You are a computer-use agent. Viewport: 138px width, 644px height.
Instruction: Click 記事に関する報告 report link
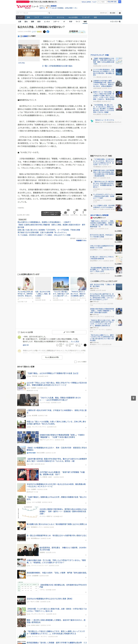click(x=24, y=215)
